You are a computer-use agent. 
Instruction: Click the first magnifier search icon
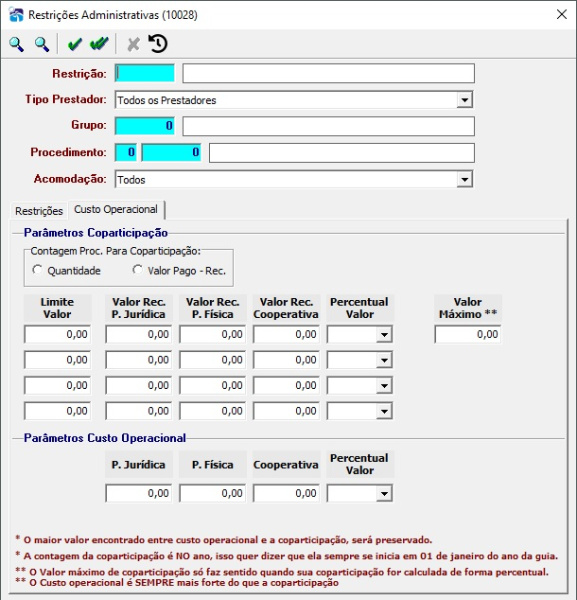pyautogui.click(x=16, y=44)
